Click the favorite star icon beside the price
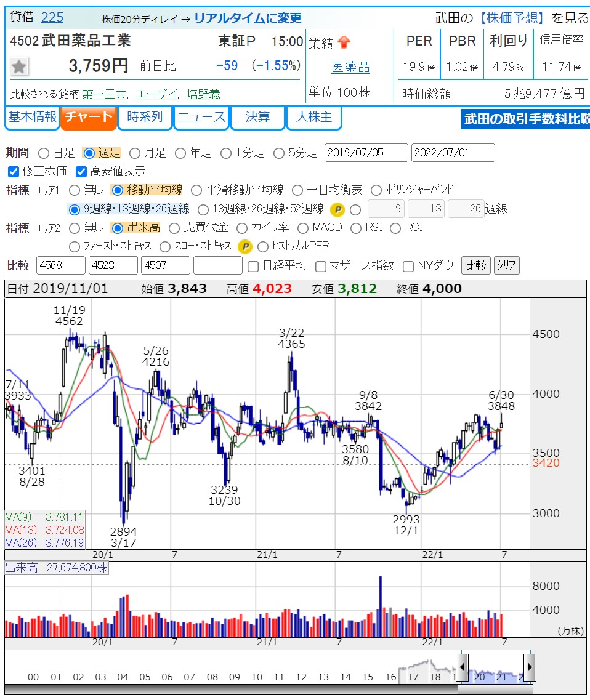The width and height of the screenshot is (590, 700). coord(19,66)
